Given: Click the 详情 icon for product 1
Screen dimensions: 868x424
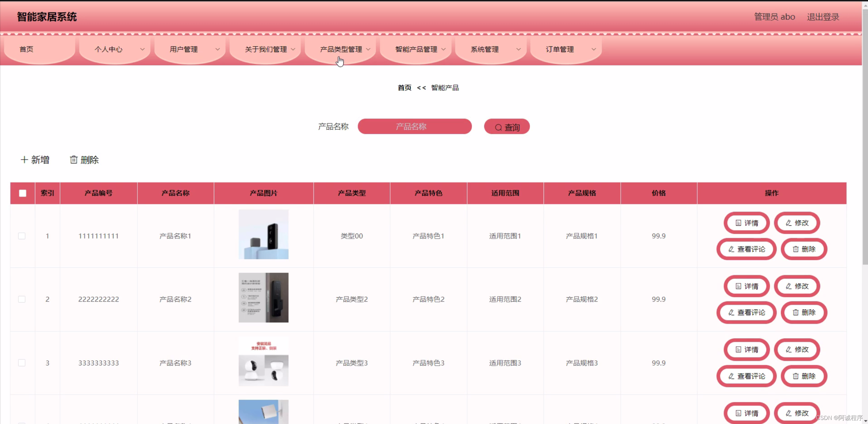Looking at the screenshot, I should [747, 222].
